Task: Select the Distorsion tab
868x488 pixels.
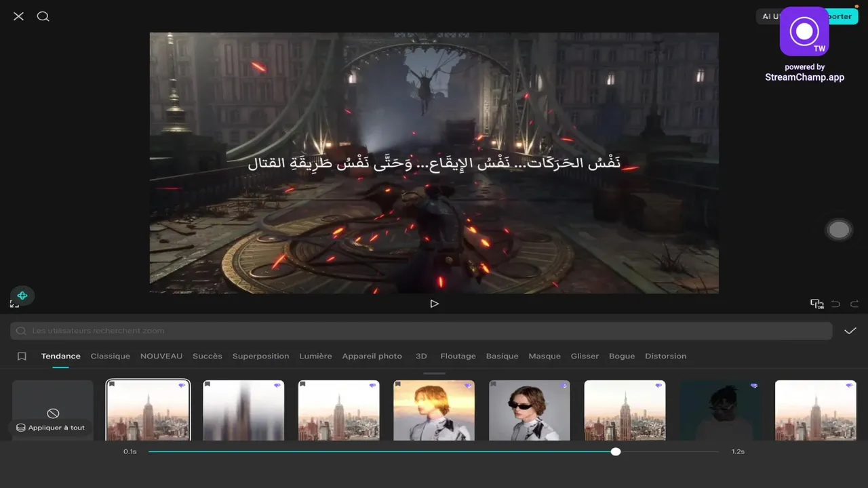Action: point(666,356)
